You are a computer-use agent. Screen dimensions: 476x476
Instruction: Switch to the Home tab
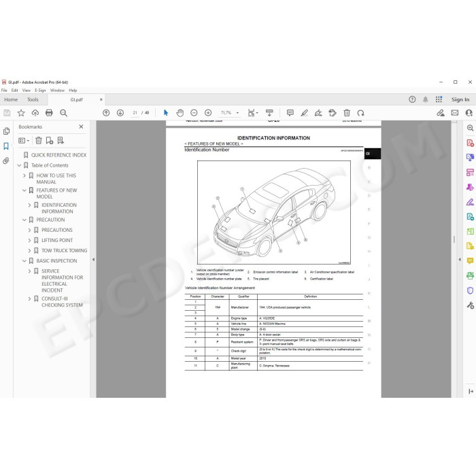(x=11, y=99)
